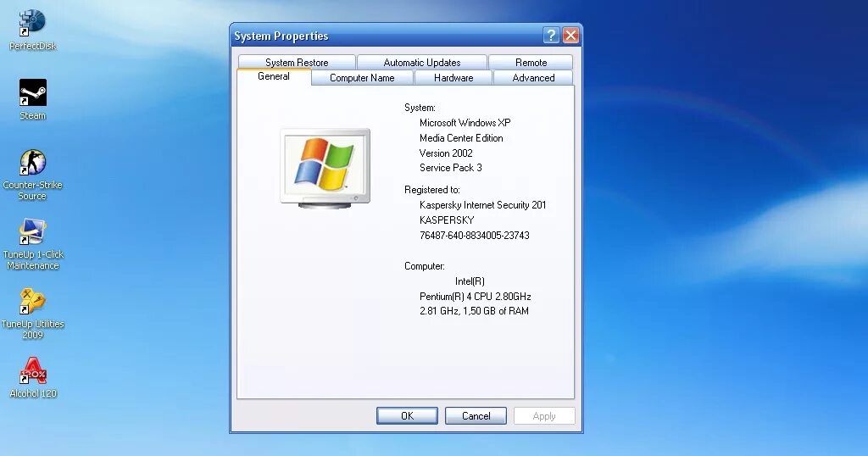Click the 'Intel(R)' processor text

[470, 281]
